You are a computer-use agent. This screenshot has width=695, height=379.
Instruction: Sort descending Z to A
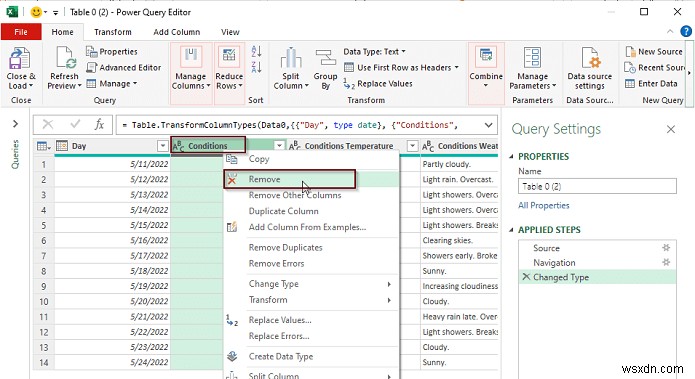[256, 67]
